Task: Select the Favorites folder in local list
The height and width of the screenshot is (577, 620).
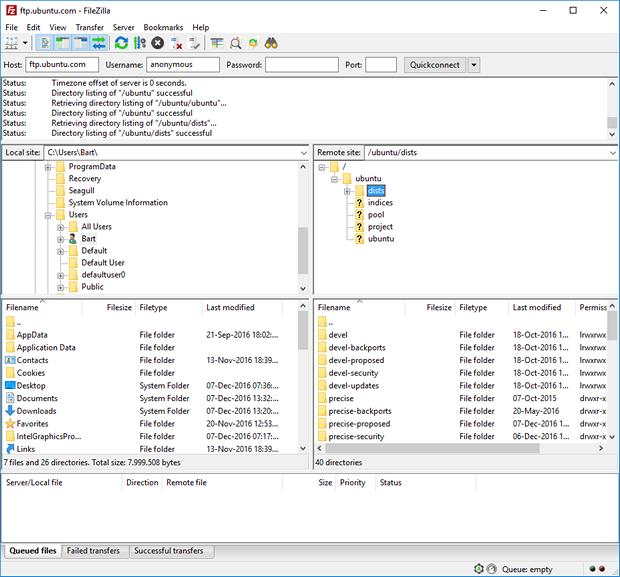Action: 32,424
